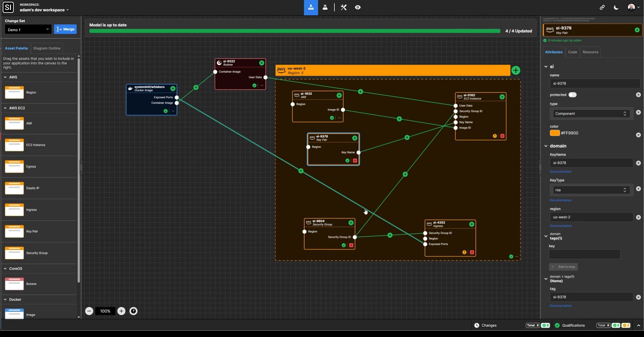Open the lab flask view in the top toolbar
Image resolution: width=644 pixels, height=337 pixels.
click(x=325, y=7)
